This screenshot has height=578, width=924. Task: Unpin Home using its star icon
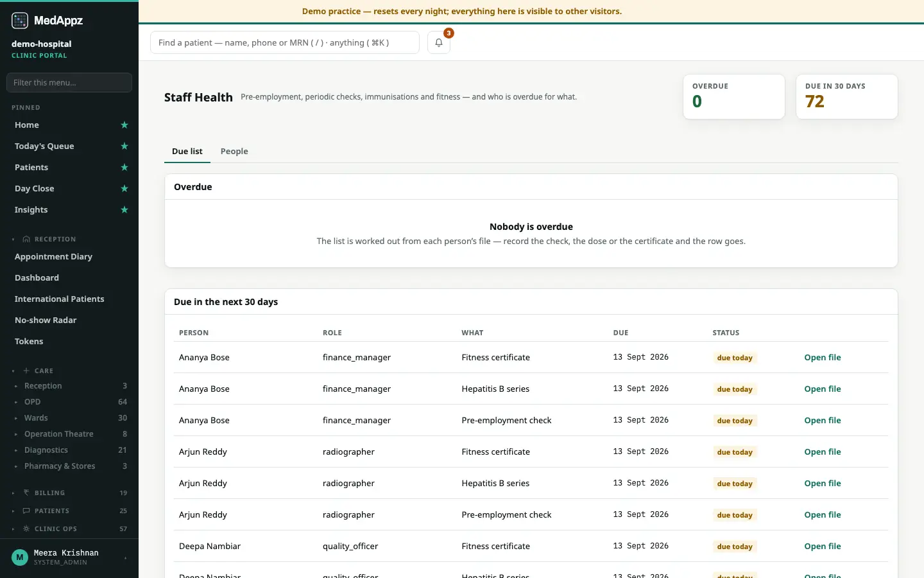tap(124, 125)
